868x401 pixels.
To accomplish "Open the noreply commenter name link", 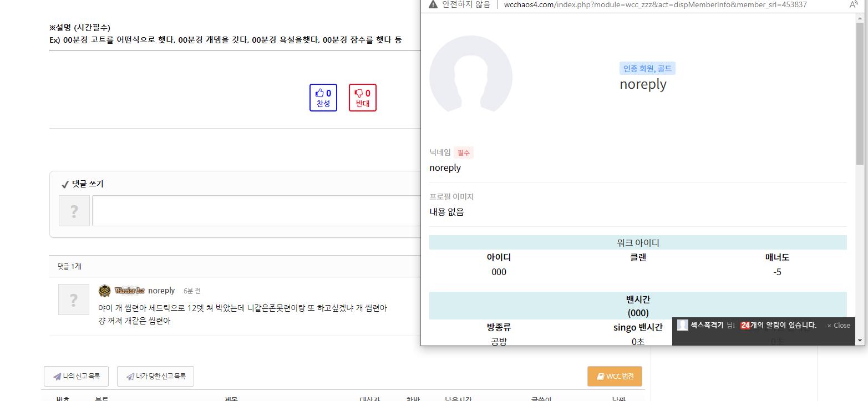I will [x=161, y=291].
